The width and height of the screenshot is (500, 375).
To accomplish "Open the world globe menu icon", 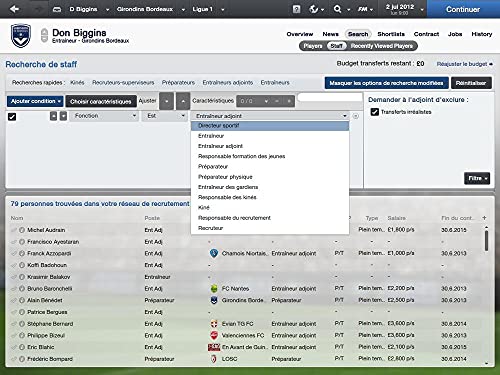I will click(x=313, y=9).
